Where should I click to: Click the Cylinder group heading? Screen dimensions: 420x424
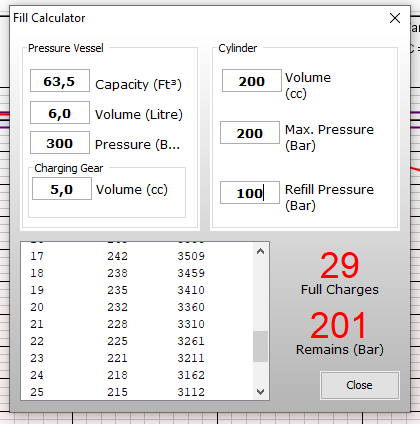click(238, 48)
